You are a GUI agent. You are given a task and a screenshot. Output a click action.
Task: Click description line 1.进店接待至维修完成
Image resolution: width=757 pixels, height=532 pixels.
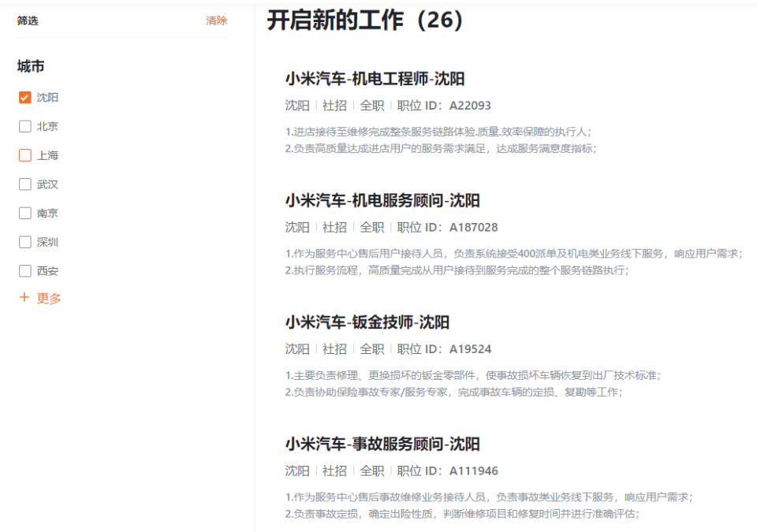(438, 132)
